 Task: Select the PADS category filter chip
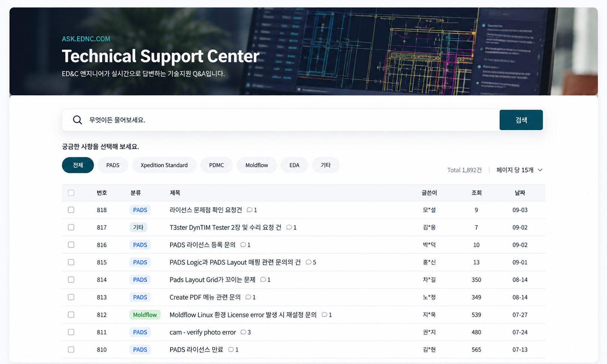coord(113,165)
